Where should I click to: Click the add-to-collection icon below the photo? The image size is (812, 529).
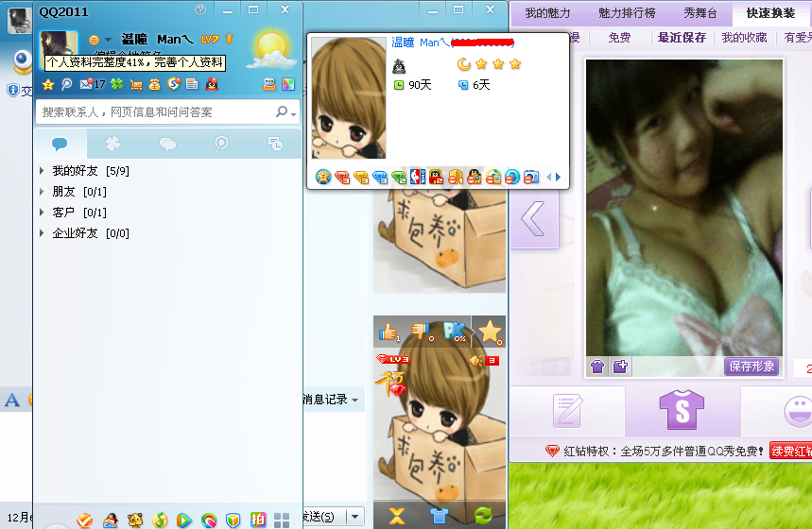[620, 367]
